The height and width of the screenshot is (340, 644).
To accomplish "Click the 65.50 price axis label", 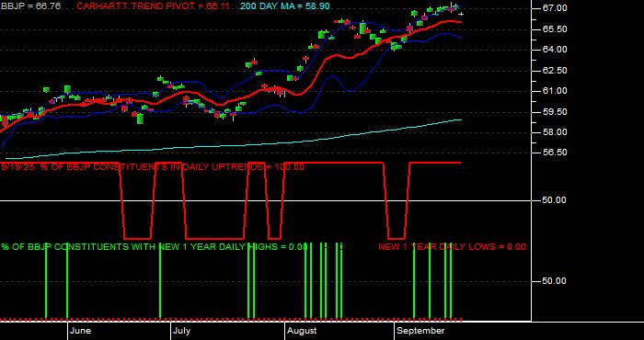I will point(555,29).
